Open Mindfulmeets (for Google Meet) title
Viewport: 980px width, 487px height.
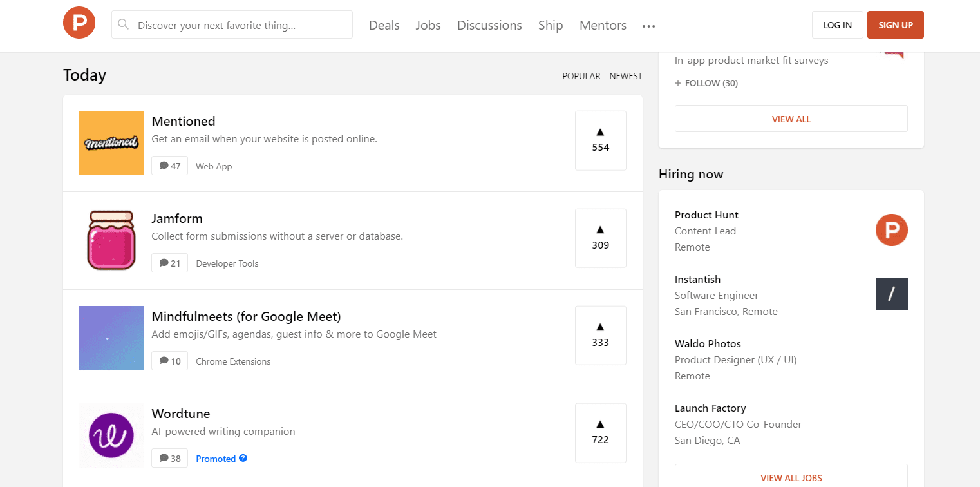point(247,316)
